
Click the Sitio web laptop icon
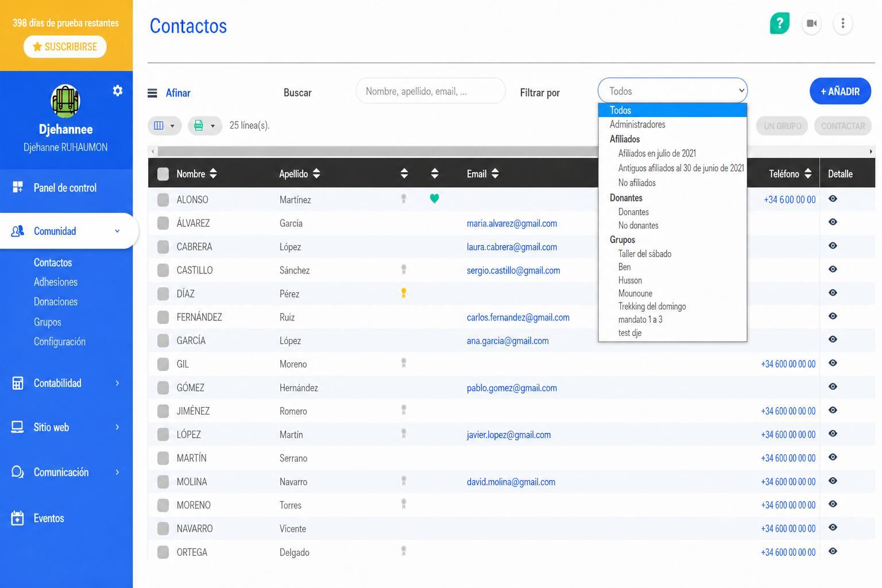click(x=18, y=427)
